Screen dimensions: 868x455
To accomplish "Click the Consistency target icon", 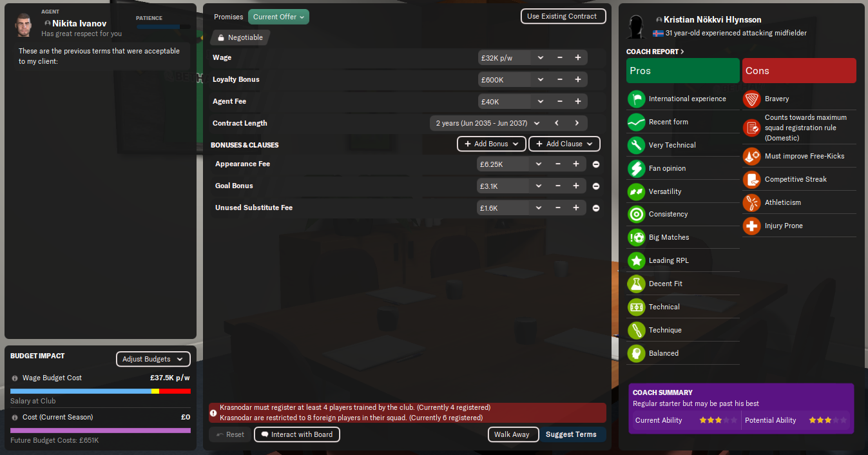I will pos(637,214).
